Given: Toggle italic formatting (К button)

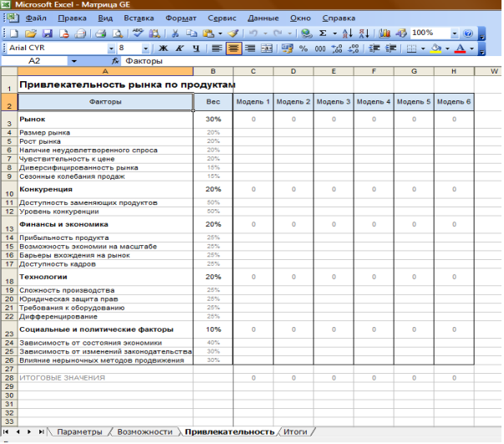Looking at the screenshot, I should pyautogui.click(x=179, y=48).
